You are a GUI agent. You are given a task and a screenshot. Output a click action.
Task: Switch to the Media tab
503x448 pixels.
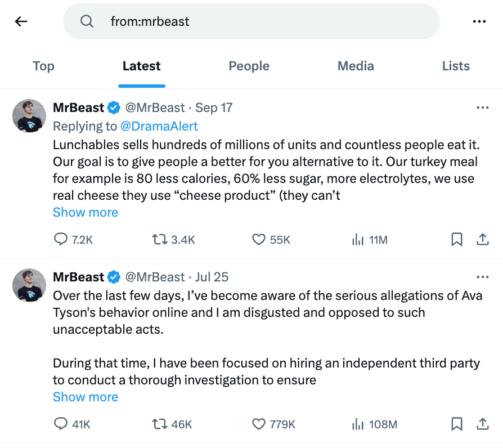355,66
